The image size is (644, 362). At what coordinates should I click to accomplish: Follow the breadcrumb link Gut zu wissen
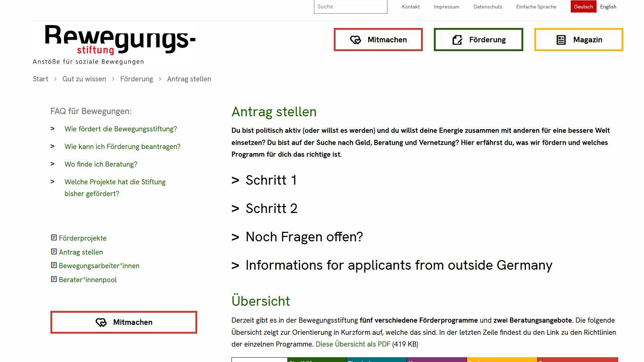(84, 79)
